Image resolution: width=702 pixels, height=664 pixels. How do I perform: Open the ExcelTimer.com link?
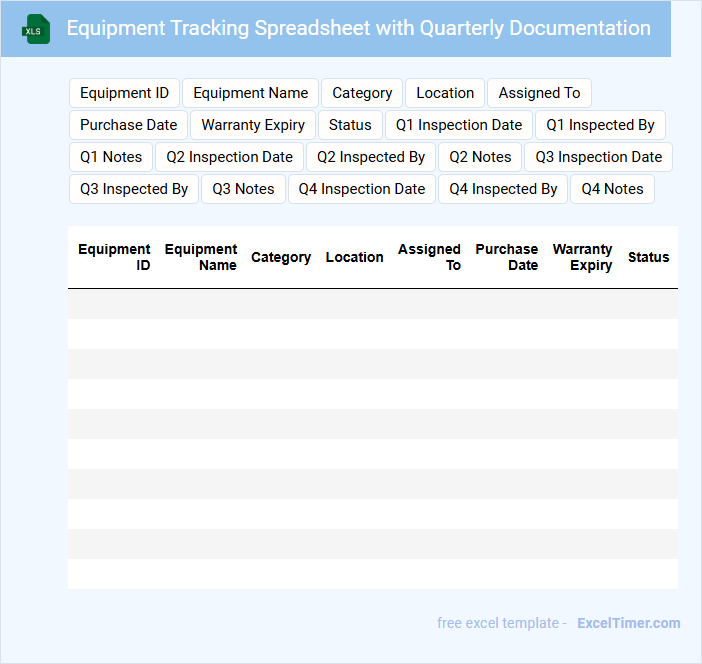(629, 623)
